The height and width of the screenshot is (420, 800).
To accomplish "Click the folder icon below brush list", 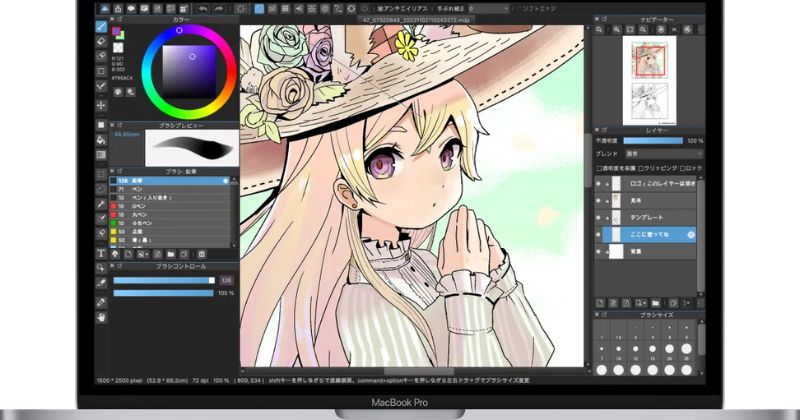I will click(171, 254).
